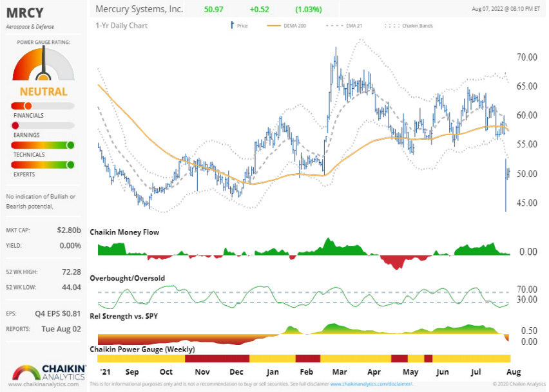Click the Mercury Systems, Inc. company name
The width and height of the screenshot is (549, 392).
pos(139,9)
